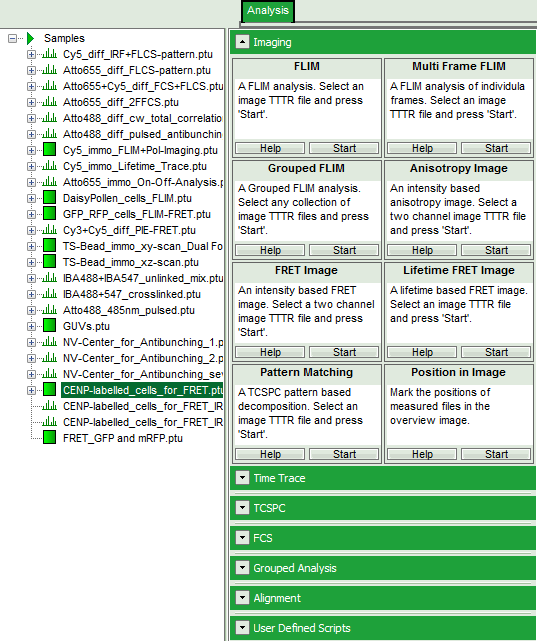This screenshot has width=537, height=641.
Task: Click the histogram icon of IBA488+547_crosslinked.ptu
Action: pyautogui.click(x=49, y=294)
